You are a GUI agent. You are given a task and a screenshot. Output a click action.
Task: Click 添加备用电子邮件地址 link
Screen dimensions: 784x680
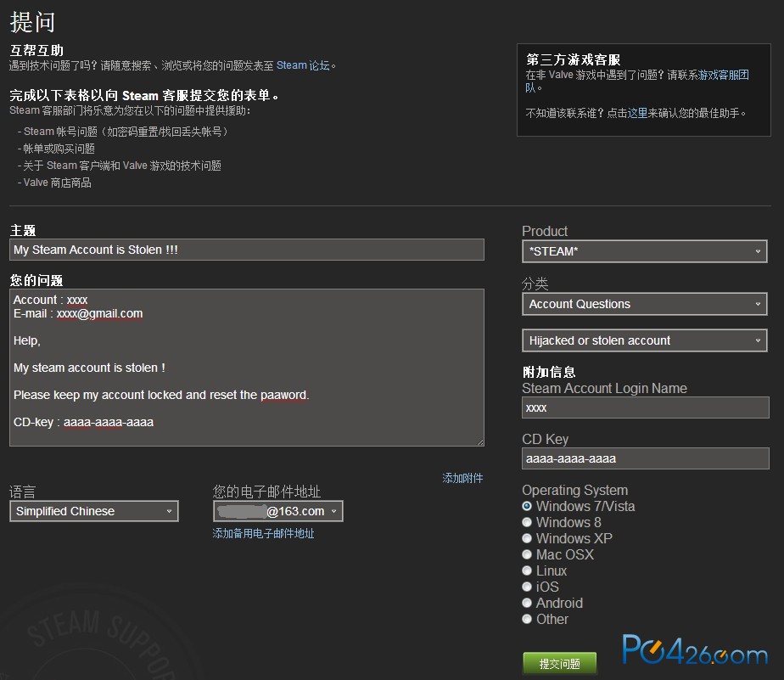click(264, 533)
